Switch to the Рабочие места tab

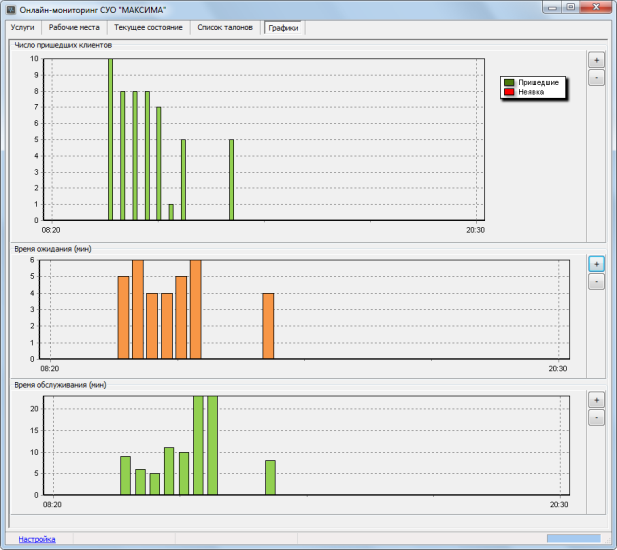pyautogui.click(x=74, y=28)
